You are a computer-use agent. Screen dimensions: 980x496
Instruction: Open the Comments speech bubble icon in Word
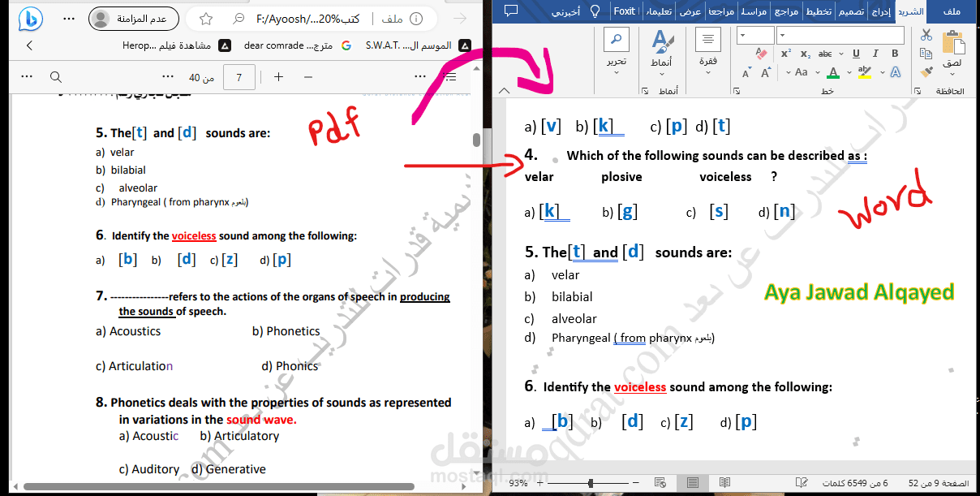point(511,11)
